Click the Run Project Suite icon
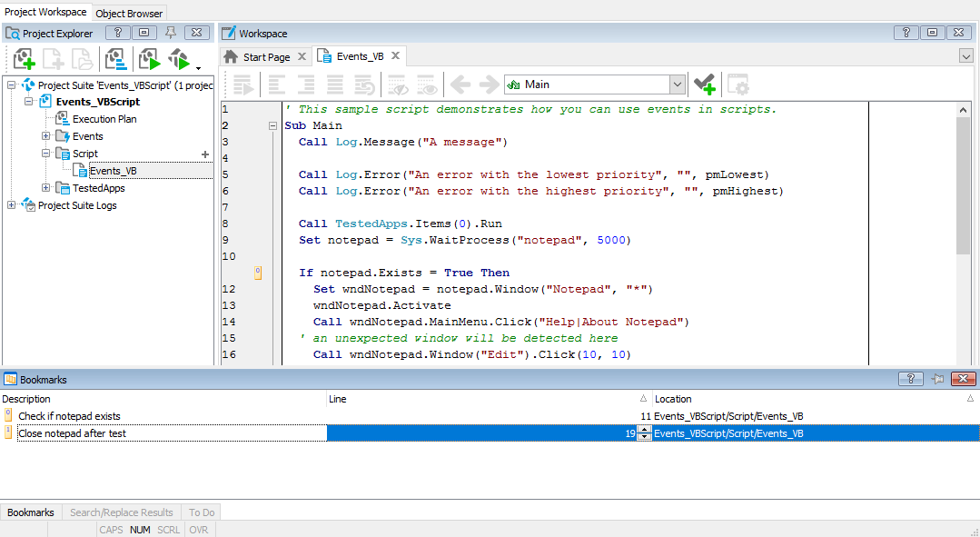The height and width of the screenshot is (537, 980). (x=179, y=60)
